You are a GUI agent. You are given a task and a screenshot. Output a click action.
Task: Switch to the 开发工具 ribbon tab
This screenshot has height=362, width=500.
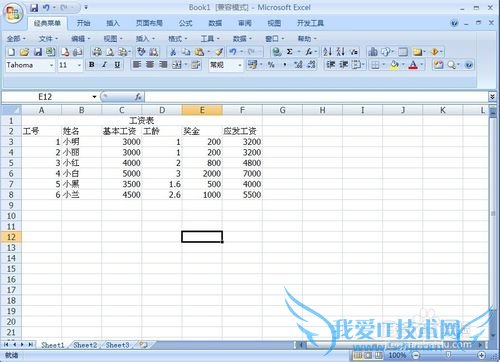(x=310, y=23)
